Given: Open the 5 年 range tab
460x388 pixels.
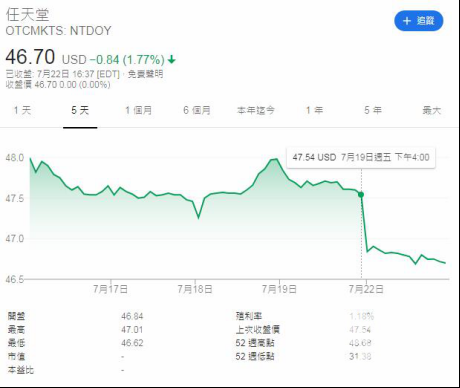Looking at the screenshot, I should coord(373,110).
